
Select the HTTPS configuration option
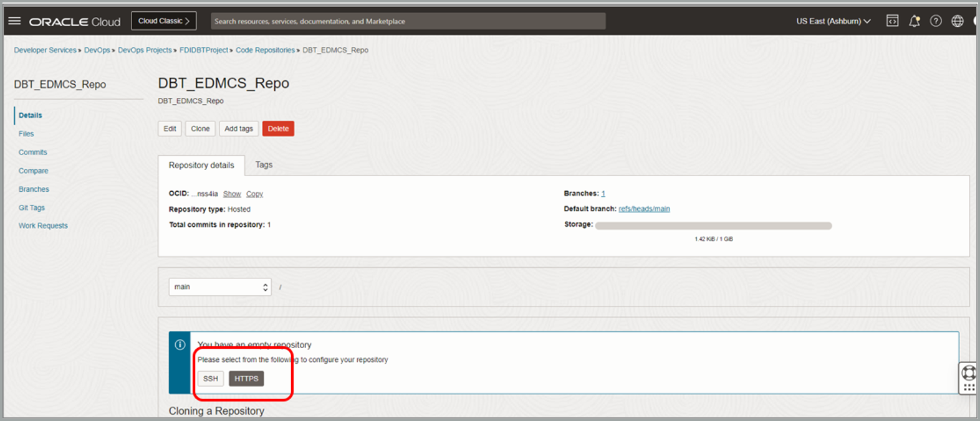(246, 379)
